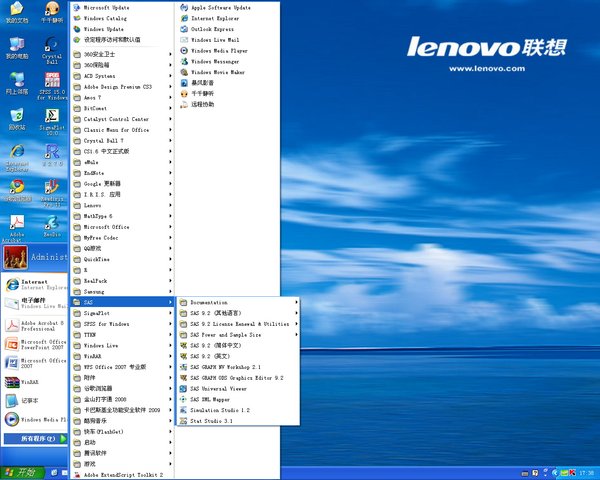The height and width of the screenshot is (480, 600).
Task: Expand SAS Documentation submenu
Action: click(x=238, y=302)
